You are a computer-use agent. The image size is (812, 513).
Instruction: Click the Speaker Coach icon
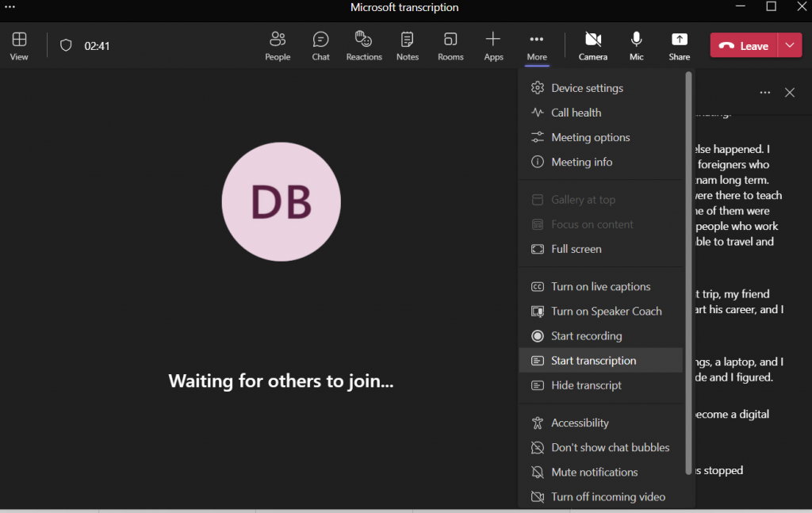click(x=538, y=311)
